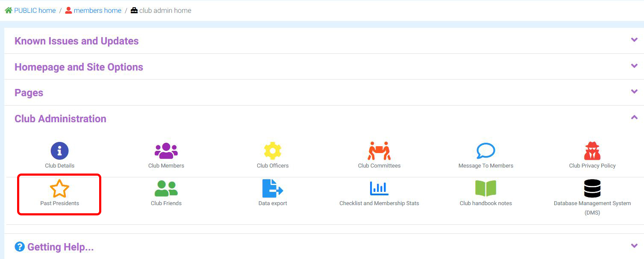Open the Data export file icon
The width and height of the screenshot is (644, 259).
[273, 188]
